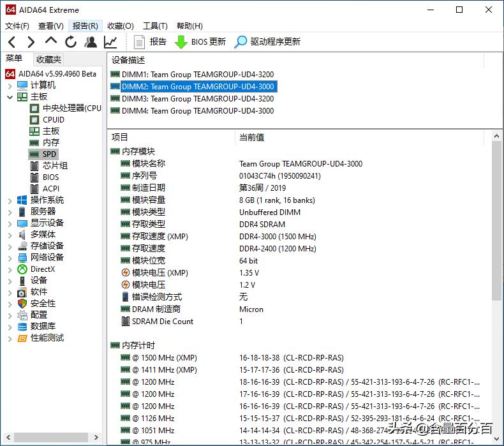Go back with the left arrow toolbar icon
Viewport: 504px width, 446px height.
click(x=12, y=42)
